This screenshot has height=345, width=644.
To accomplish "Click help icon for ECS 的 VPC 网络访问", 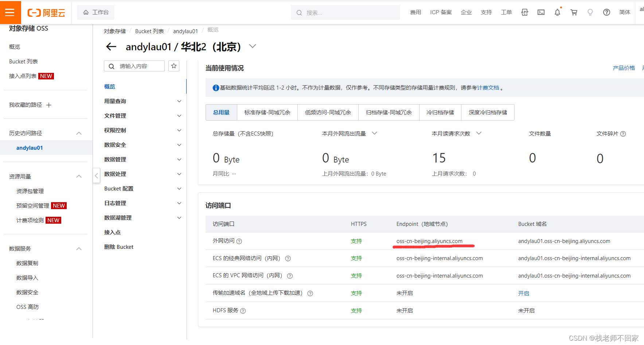I will tap(290, 276).
